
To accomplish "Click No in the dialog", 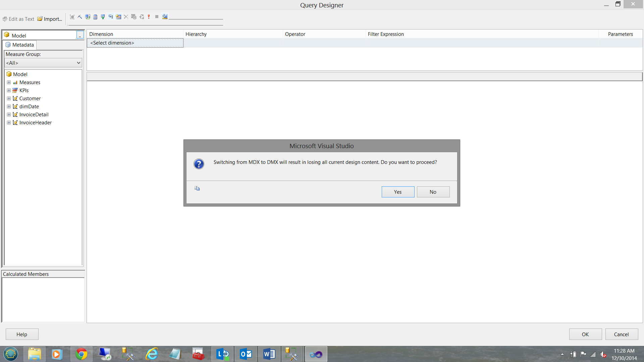I will click(x=433, y=192).
